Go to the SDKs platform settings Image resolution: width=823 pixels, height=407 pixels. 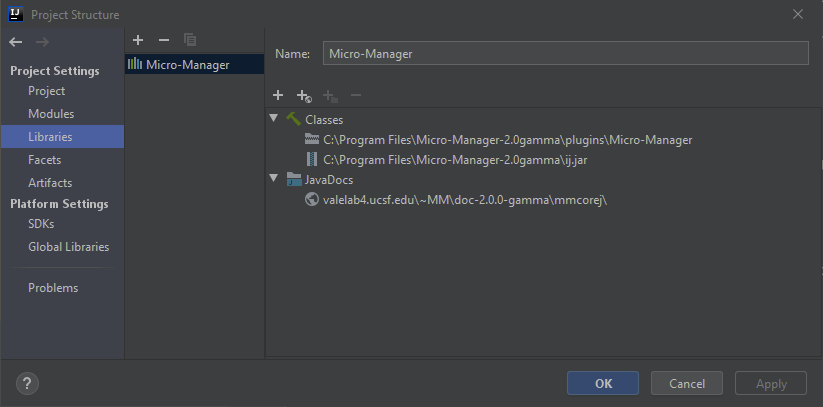(x=41, y=224)
